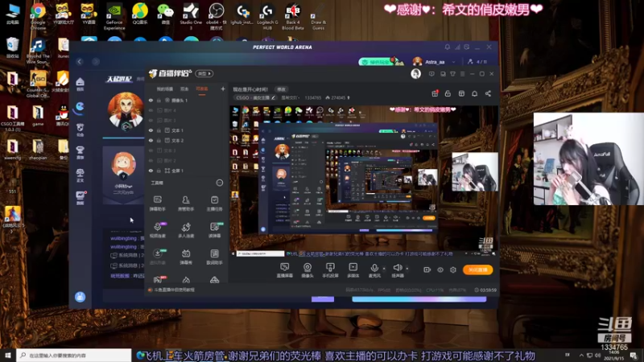This screenshot has width=644, height=362.
Task: Toggle visibility of 图片 2 layer
Action: point(151,160)
